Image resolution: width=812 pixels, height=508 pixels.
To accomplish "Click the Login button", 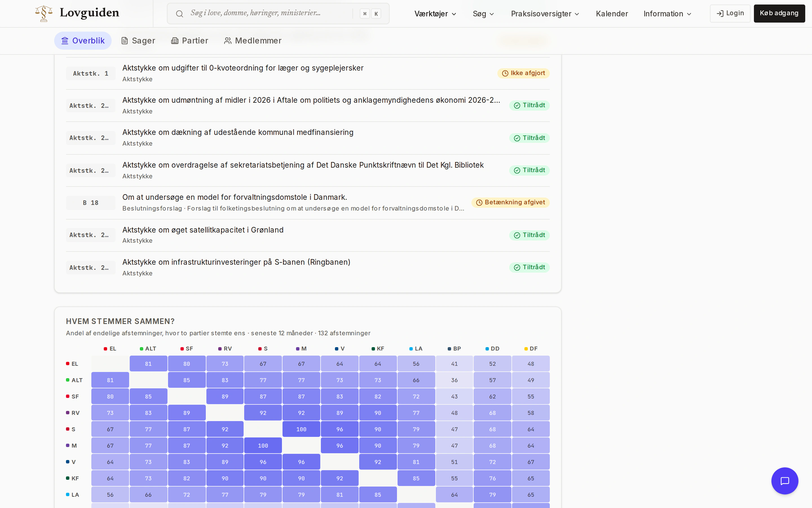I will (730, 14).
